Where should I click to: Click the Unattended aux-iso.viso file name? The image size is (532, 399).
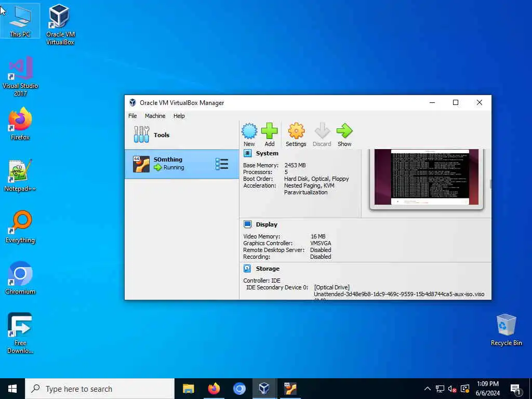coord(399,294)
